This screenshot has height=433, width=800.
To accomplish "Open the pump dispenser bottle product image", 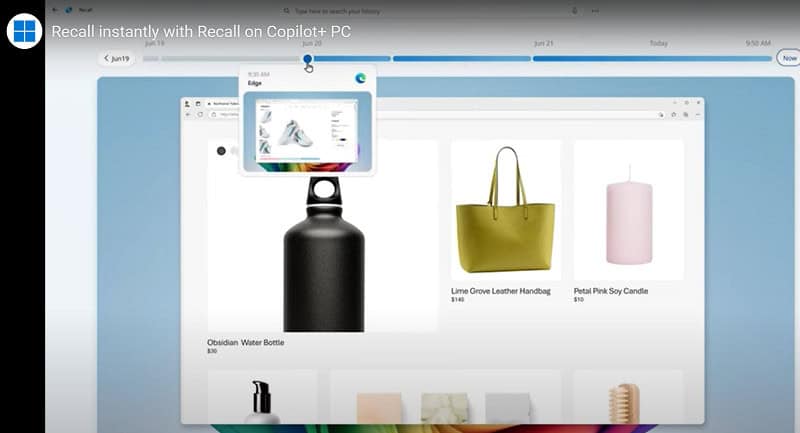I will tap(262, 397).
